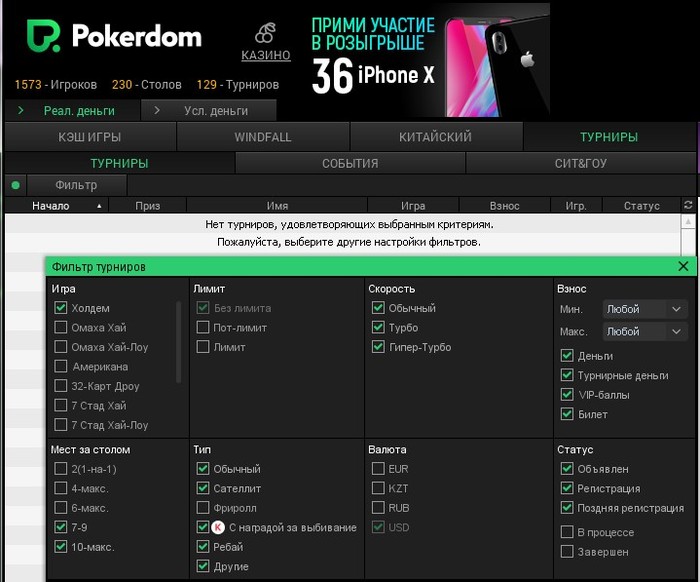
Task: Open the Макс. buy-in dropdown
Action: click(x=645, y=331)
